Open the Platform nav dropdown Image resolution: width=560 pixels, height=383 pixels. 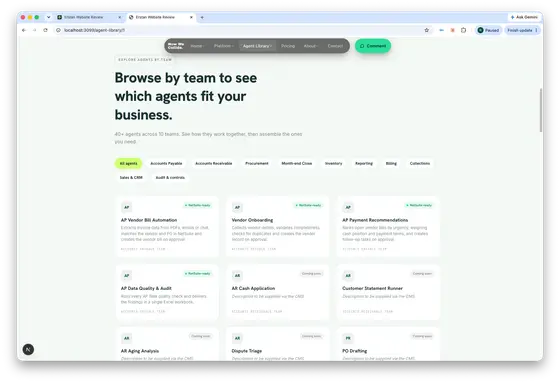[x=224, y=46]
